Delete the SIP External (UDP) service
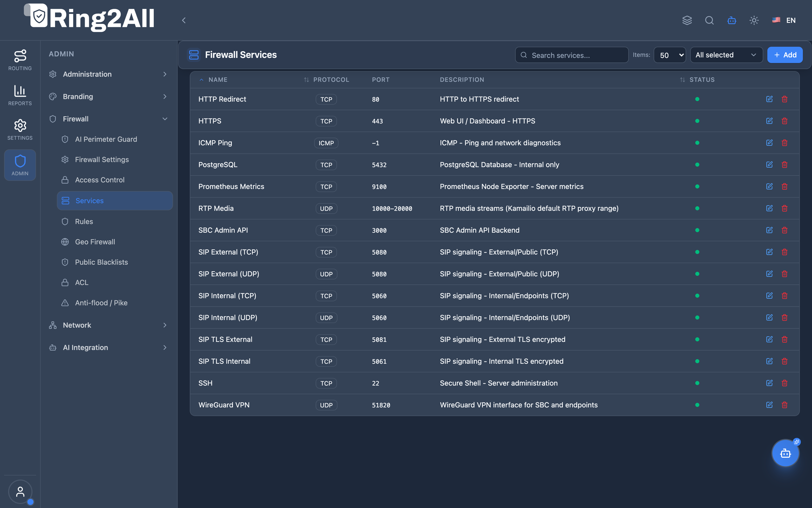 tap(785, 274)
